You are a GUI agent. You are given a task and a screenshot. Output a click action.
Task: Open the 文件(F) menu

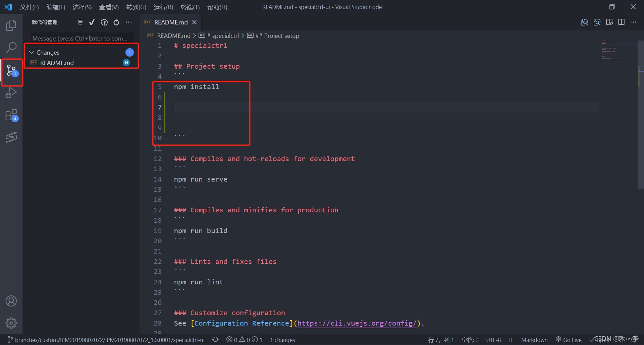[30, 7]
